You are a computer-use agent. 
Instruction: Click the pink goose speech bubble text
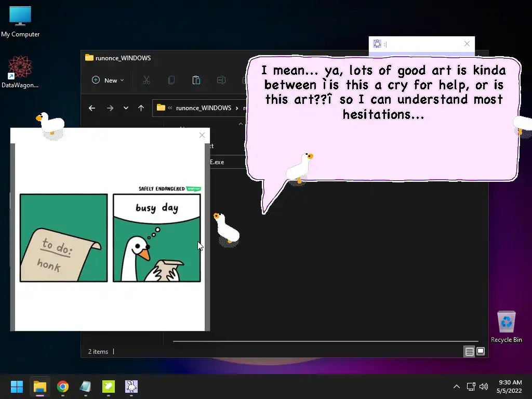[x=383, y=92]
